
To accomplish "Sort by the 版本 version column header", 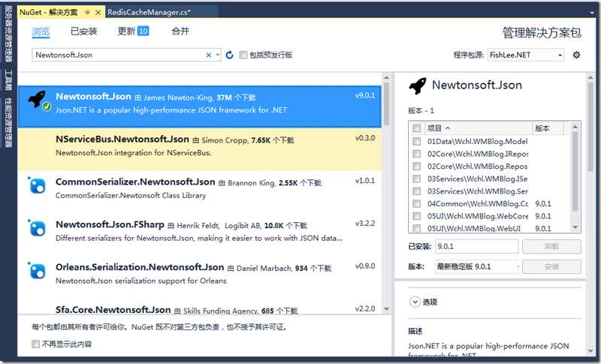I will point(548,128).
